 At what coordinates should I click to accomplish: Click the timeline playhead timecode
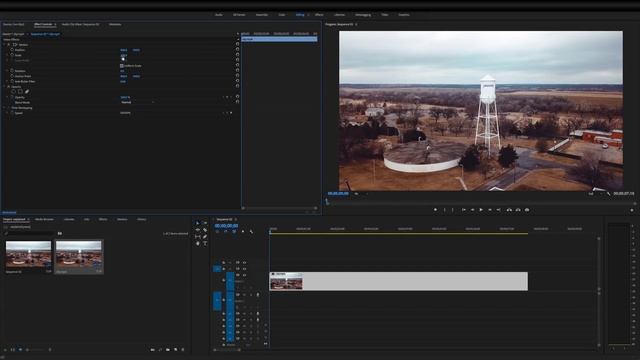pyautogui.click(x=226, y=225)
